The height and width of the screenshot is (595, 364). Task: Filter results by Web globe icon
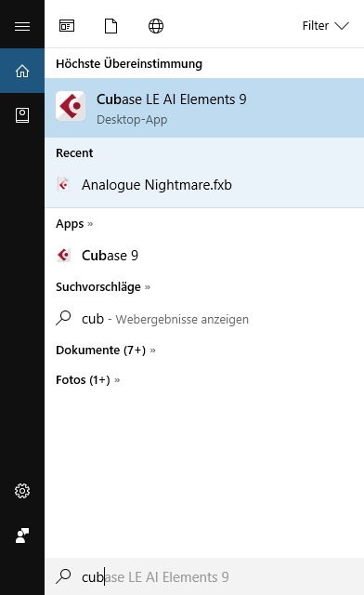pos(156,26)
